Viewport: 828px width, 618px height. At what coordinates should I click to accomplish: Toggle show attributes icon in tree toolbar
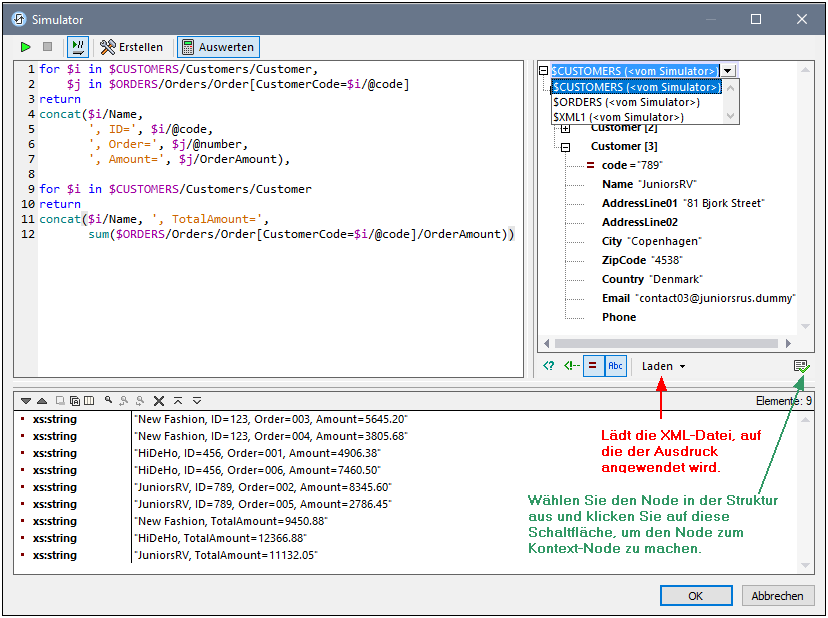click(x=591, y=366)
